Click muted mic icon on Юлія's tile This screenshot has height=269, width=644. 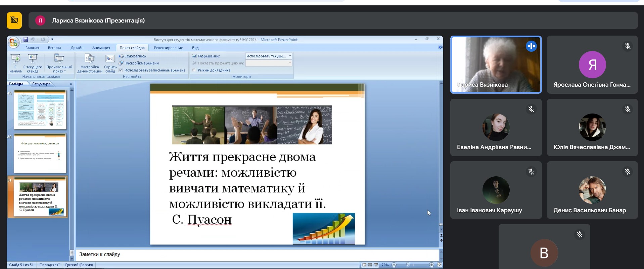click(628, 109)
